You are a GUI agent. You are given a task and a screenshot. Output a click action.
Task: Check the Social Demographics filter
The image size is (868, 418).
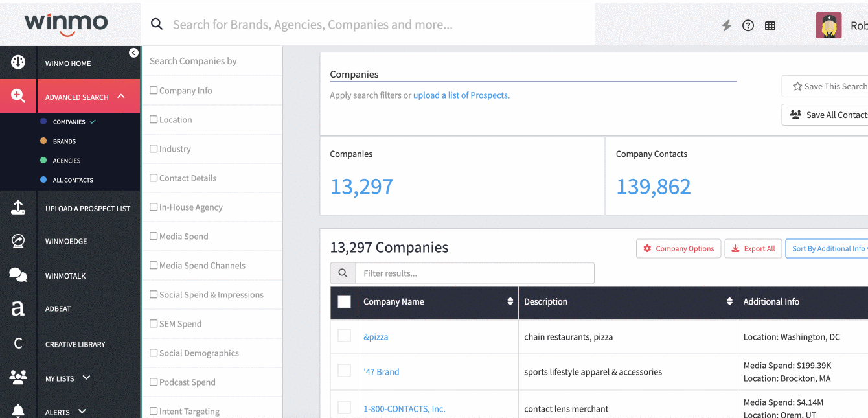pyautogui.click(x=154, y=353)
